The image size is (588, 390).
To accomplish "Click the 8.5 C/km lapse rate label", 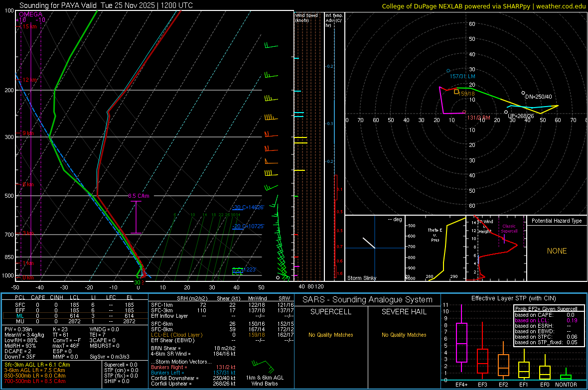I will tap(139, 196).
